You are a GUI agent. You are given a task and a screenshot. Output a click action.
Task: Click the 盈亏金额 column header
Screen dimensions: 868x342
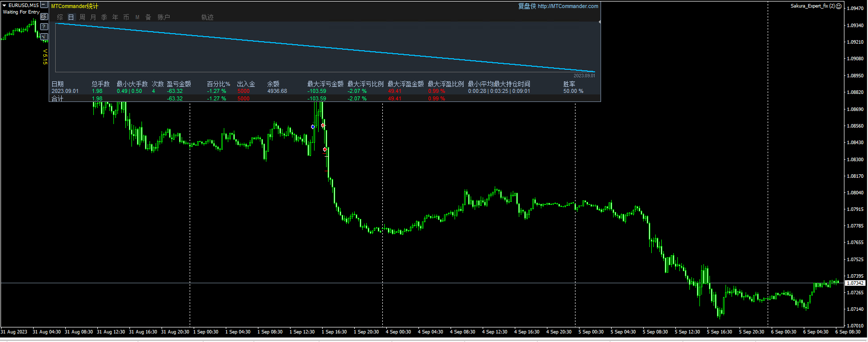click(179, 84)
